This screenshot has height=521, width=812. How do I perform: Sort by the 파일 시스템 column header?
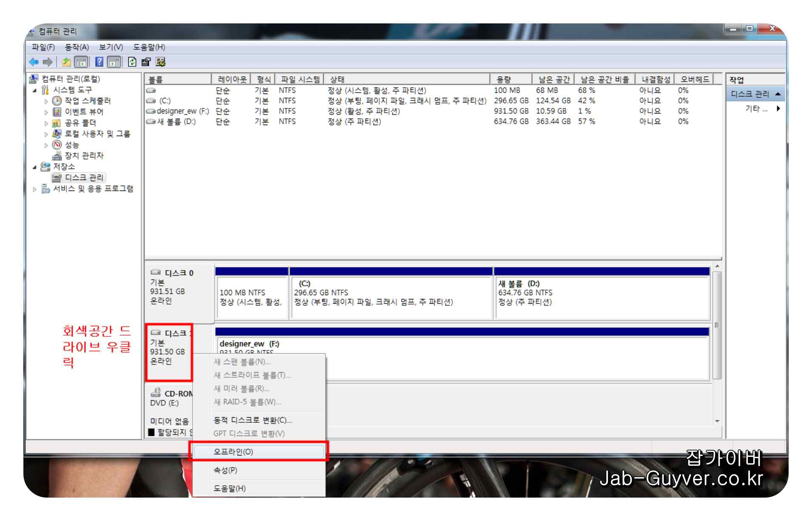300,80
